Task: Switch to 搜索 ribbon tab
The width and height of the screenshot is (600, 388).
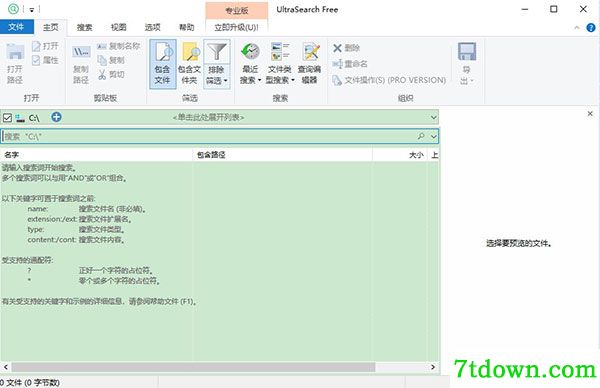Action: pyautogui.click(x=85, y=27)
